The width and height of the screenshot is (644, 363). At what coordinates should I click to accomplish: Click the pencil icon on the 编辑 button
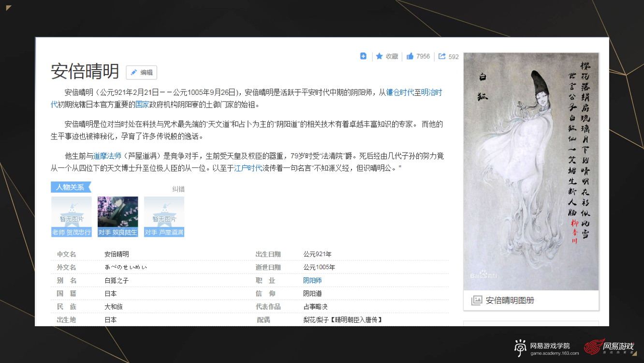[x=134, y=73]
